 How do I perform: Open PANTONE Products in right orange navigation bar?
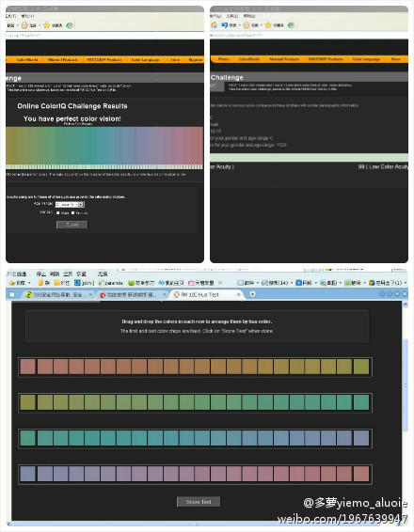point(326,59)
